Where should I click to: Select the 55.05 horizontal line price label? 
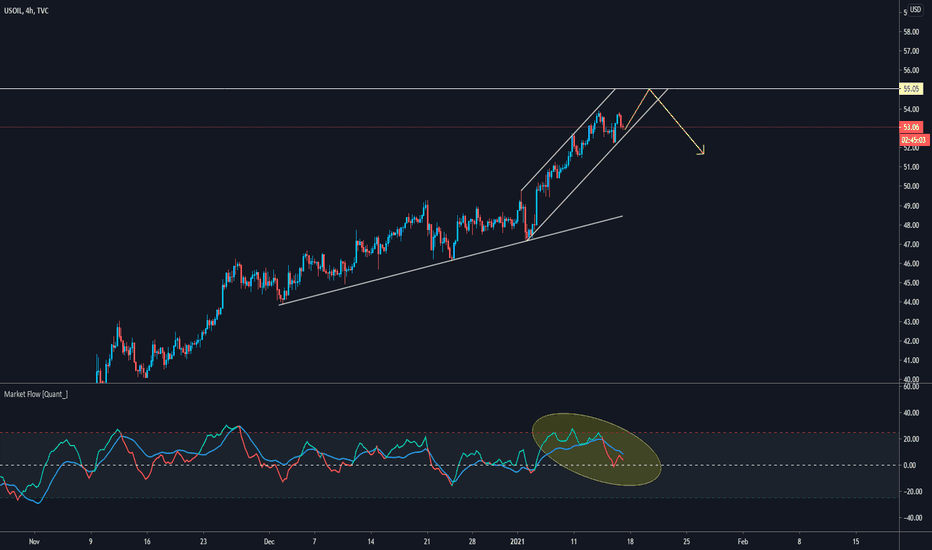coord(911,89)
